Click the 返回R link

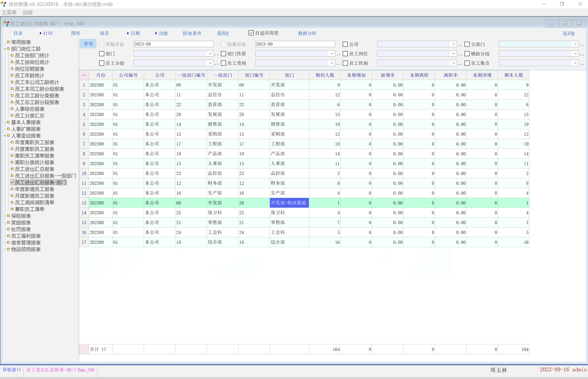[568, 33]
